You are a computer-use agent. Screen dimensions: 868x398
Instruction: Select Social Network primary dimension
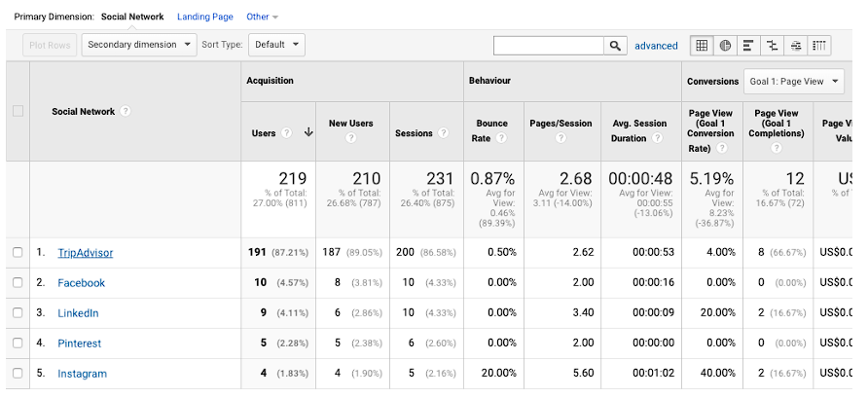132,17
